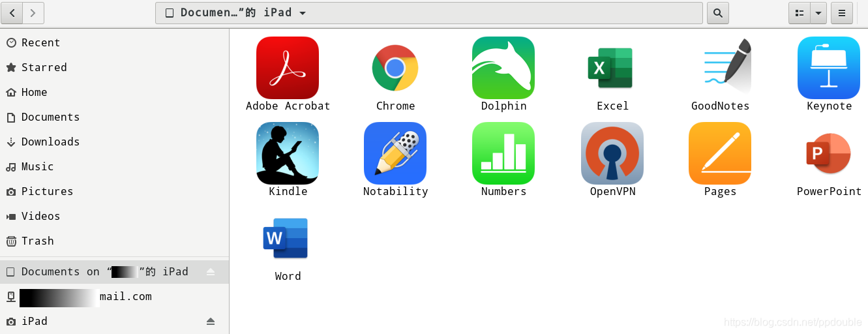This screenshot has width=868, height=334.
Task: Open Trash in the sidebar
Action: click(114, 241)
